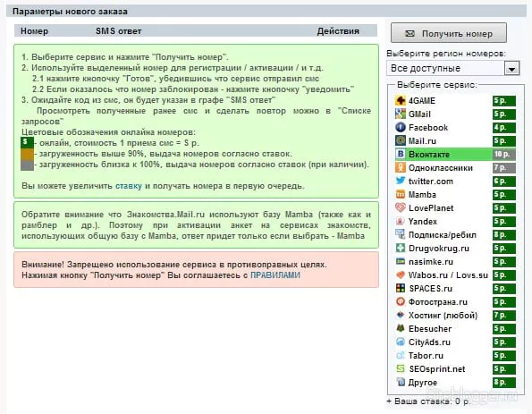Choose Фотострана.ru service name
This screenshot has height=414, width=532.
point(438,302)
